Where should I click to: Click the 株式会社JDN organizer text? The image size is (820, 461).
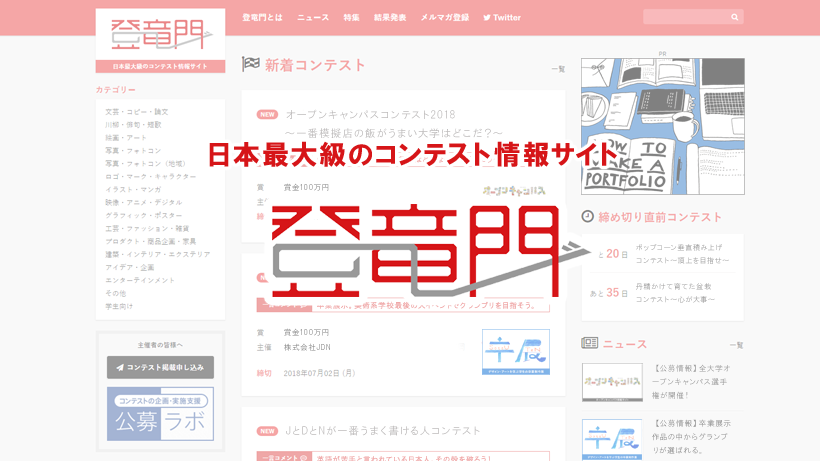(307, 347)
